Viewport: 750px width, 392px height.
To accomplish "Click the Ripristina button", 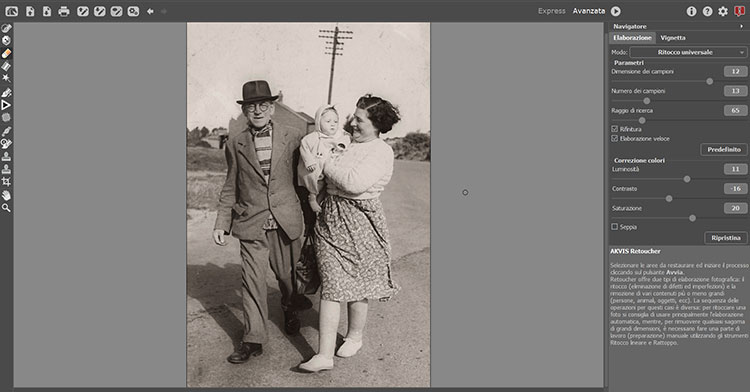I will point(726,238).
